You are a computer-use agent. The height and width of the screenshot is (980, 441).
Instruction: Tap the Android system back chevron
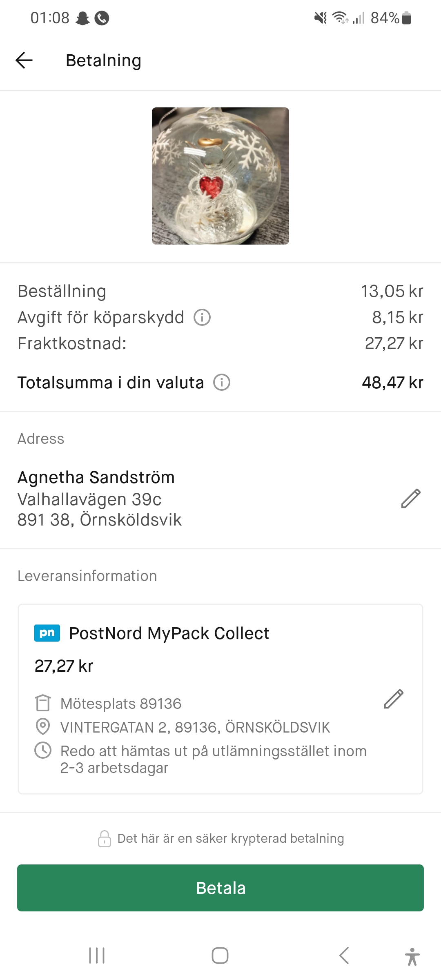coord(344,955)
